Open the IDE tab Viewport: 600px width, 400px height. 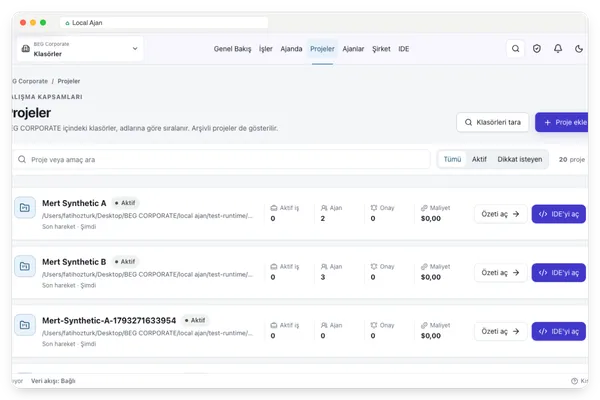coord(403,49)
